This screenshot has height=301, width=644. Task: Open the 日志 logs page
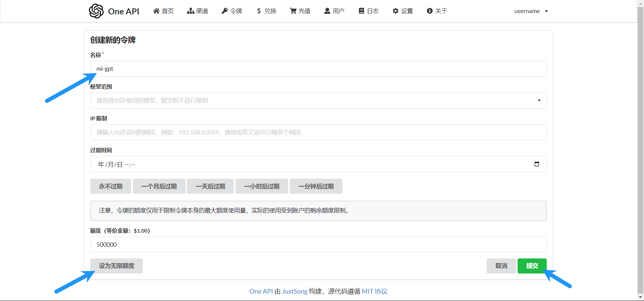(x=369, y=11)
